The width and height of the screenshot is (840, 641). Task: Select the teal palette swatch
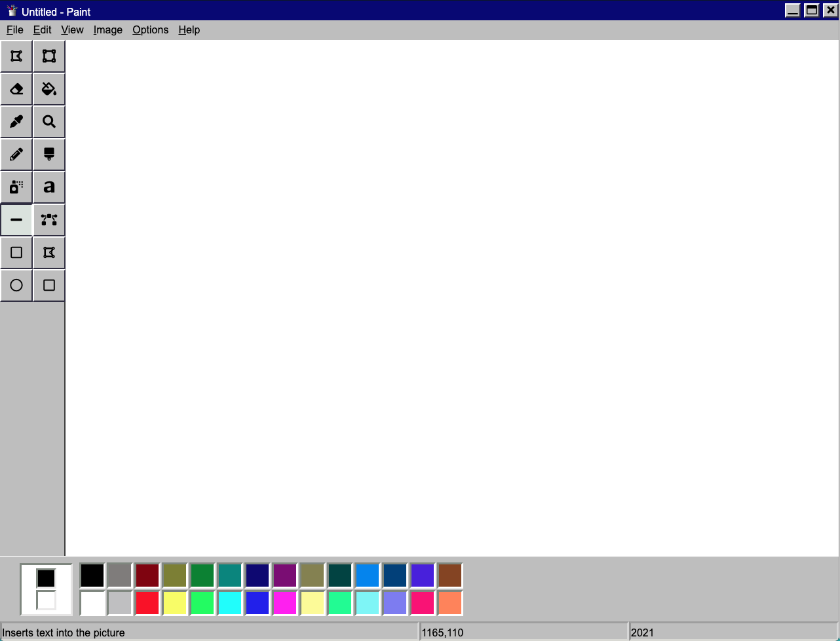(230, 576)
